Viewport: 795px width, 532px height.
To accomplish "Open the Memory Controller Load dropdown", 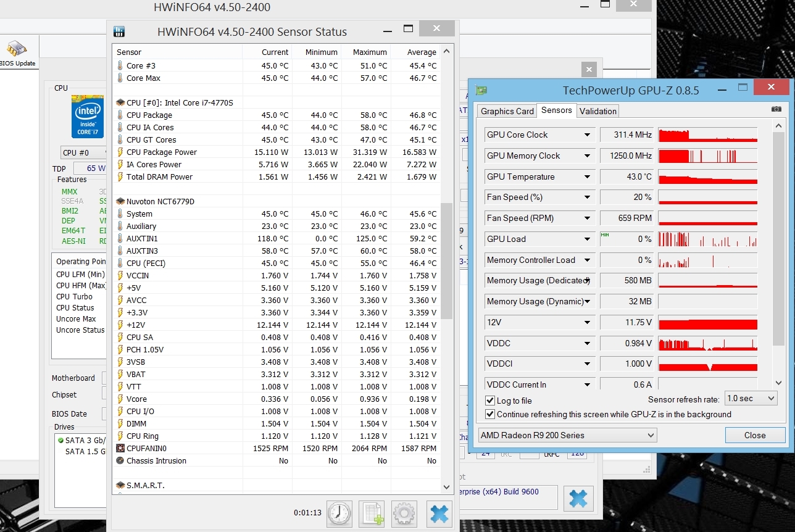I will [588, 260].
